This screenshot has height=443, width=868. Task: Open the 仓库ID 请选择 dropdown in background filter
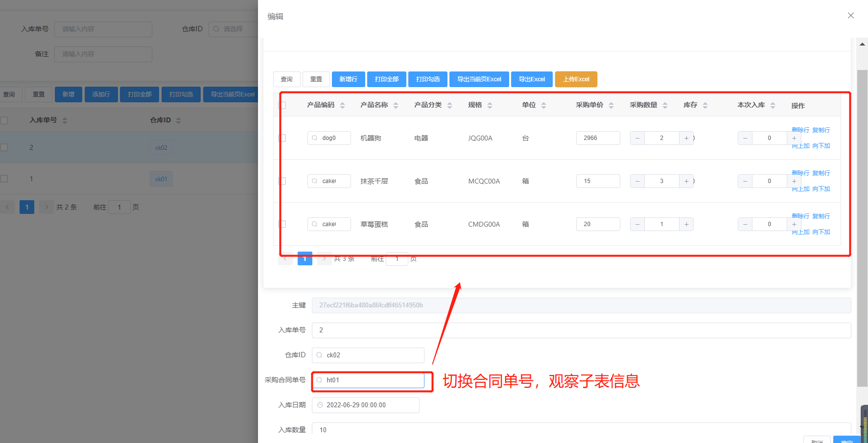tap(234, 29)
